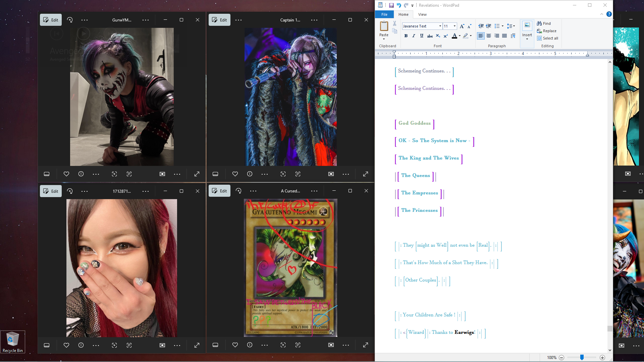Screen dimensions: 644x362
Task: Justify text in WordPad
Action: (x=504, y=36)
